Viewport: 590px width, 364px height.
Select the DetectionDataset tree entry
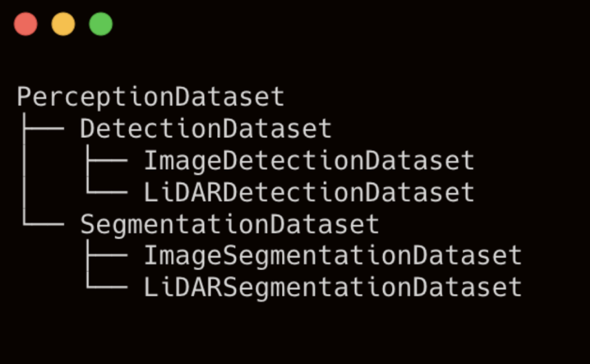[206, 128]
